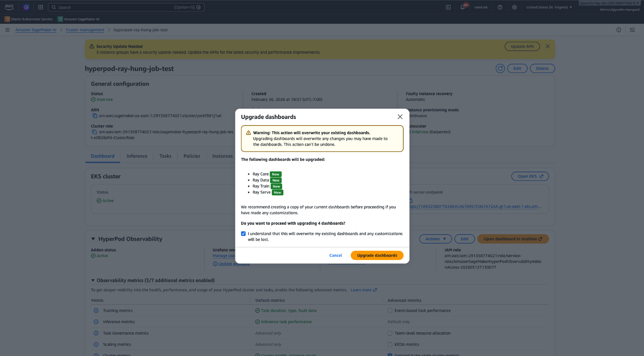644x356 pixels.
Task: Switch to the Dashboard tab
Action: point(103,156)
